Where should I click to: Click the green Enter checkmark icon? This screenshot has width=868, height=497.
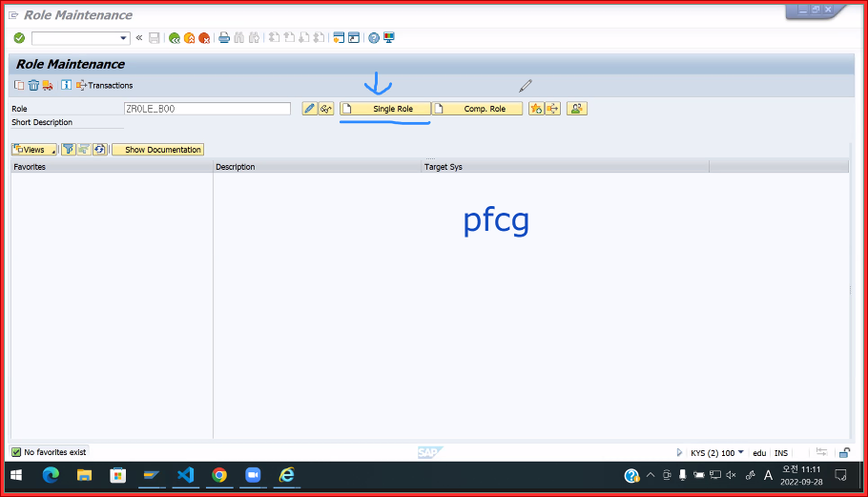click(x=19, y=37)
